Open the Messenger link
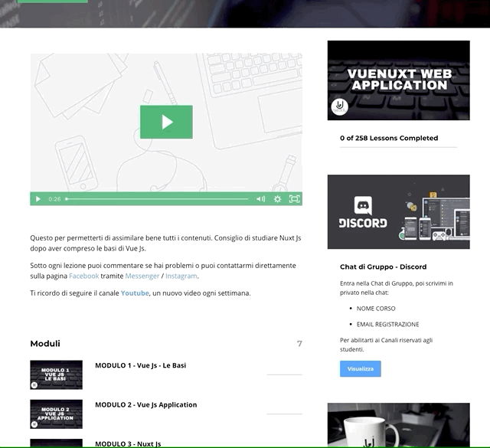490x448 pixels. pyautogui.click(x=142, y=276)
